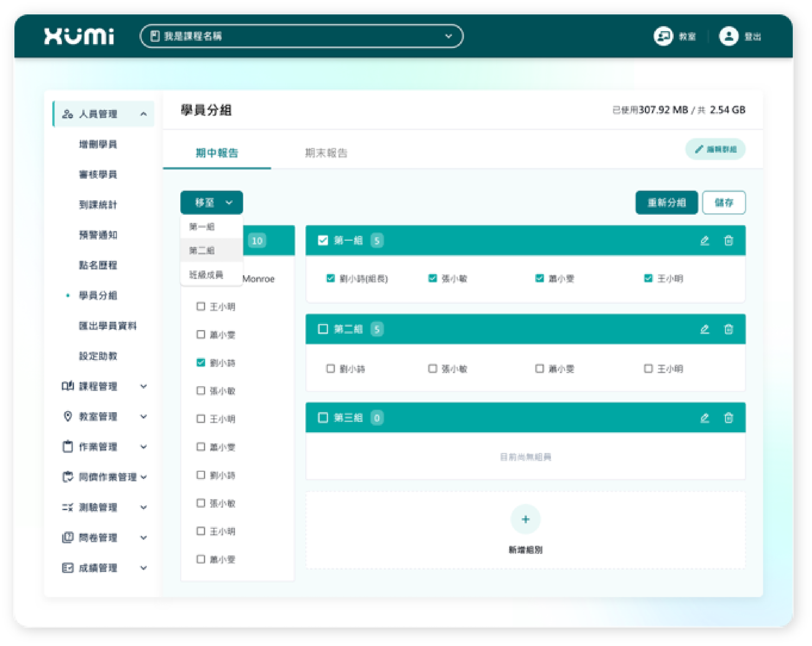The height and width of the screenshot is (646, 812).
Task: Click the 重新分組 button
Action: pyautogui.click(x=666, y=202)
